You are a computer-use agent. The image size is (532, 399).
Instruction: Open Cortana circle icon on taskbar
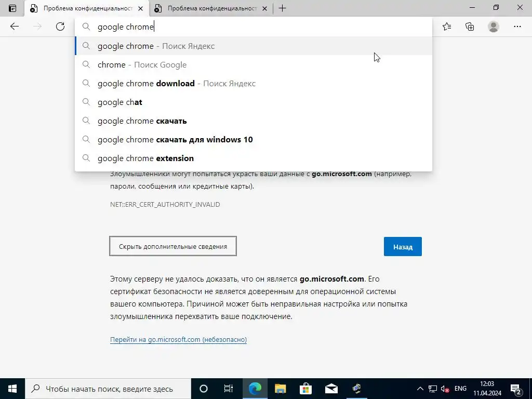point(203,389)
